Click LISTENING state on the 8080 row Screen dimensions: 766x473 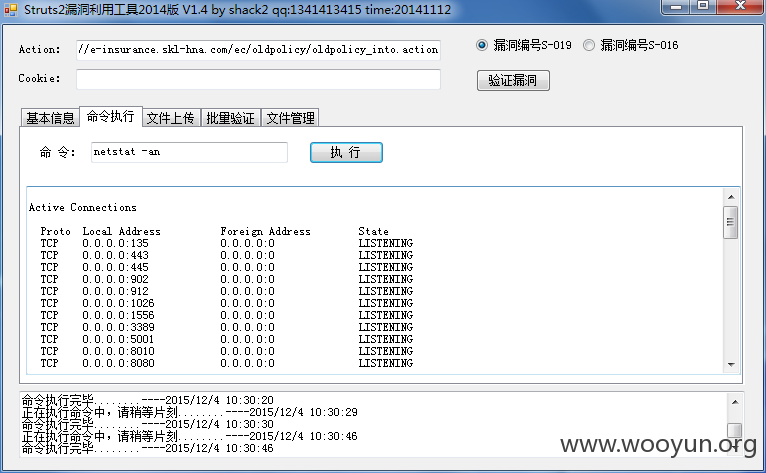pyautogui.click(x=385, y=363)
